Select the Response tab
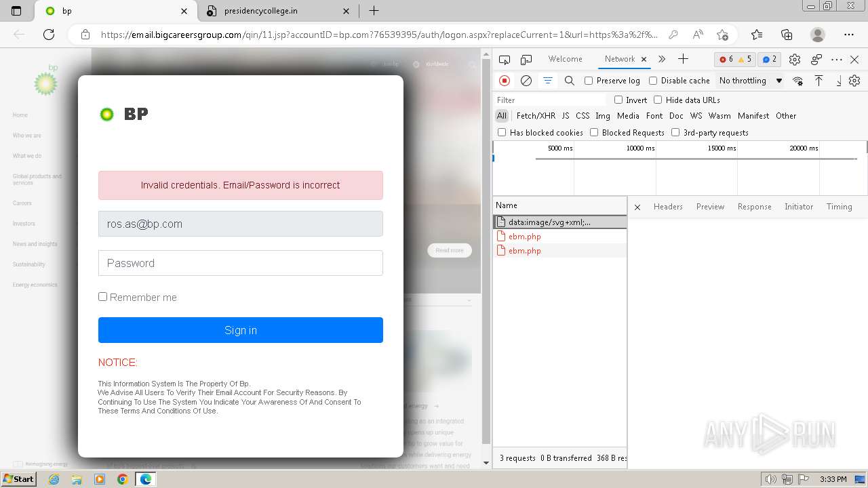868x488 pixels. pos(754,207)
